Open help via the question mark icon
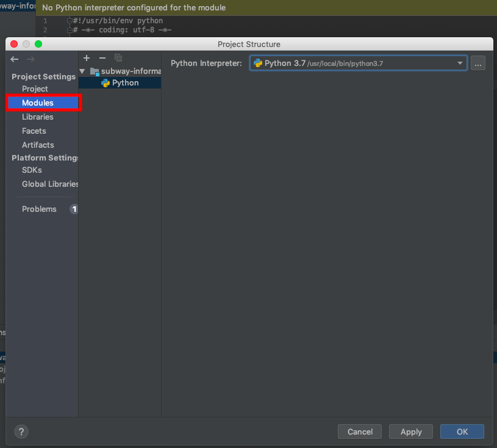The height and width of the screenshot is (448, 497). [21, 432]
